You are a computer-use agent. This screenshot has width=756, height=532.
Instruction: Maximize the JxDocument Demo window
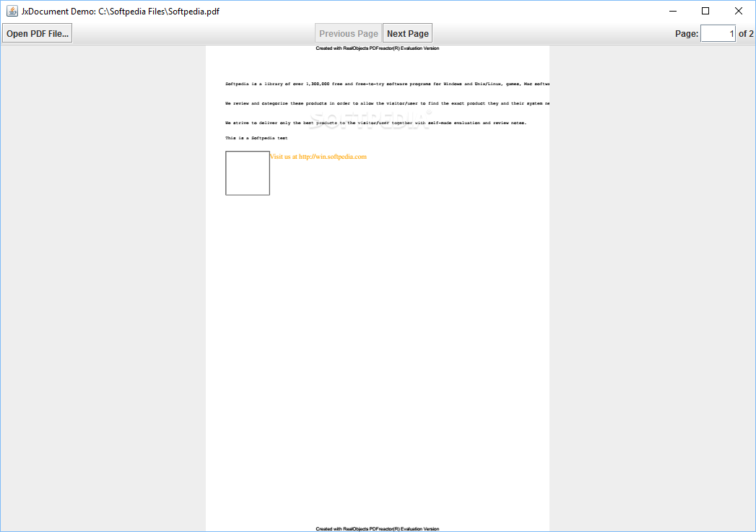coord(705,11)
